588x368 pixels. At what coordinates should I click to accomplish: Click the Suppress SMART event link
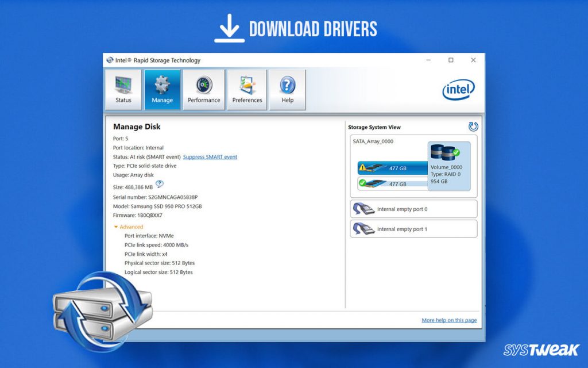pyautogui.click(x=210, y=156)
